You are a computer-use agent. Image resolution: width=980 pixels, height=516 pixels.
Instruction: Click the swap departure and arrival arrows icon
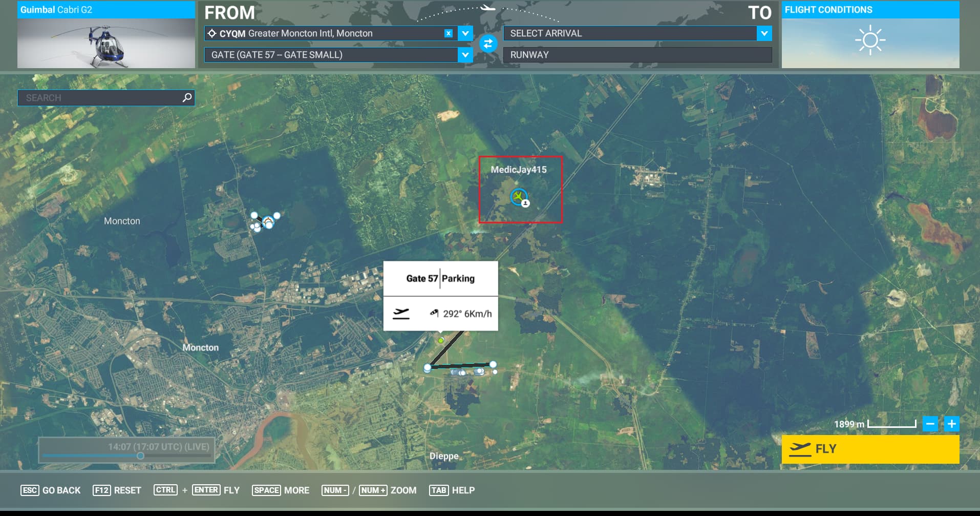click(x=489, y=44)
